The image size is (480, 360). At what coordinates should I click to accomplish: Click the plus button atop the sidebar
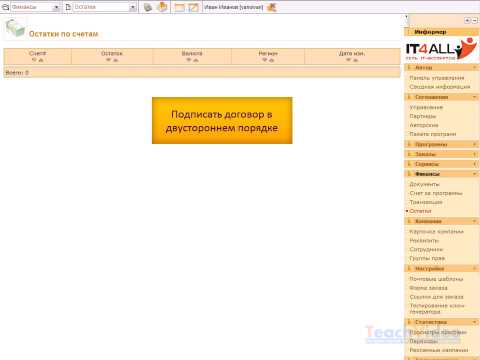(x=467, y=21)
